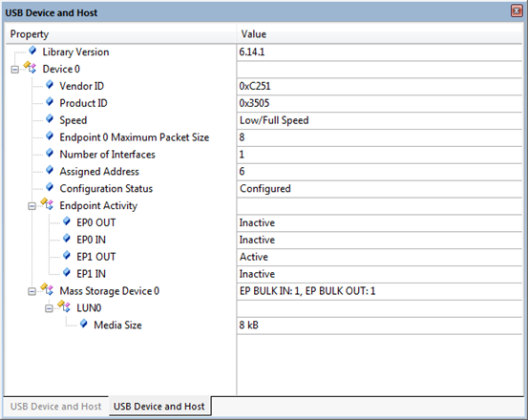The image size is (528, 420).
Task: Click the Active value for EP1 OUT
Action: click(x=254, y=257)
